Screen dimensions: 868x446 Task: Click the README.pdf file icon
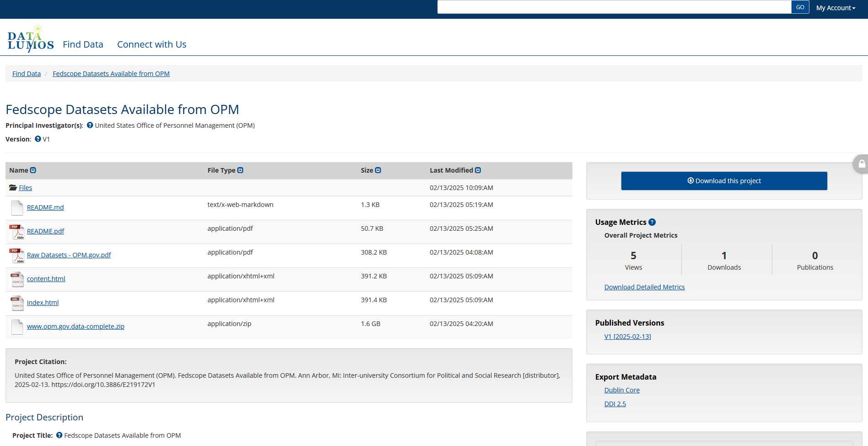17,232
